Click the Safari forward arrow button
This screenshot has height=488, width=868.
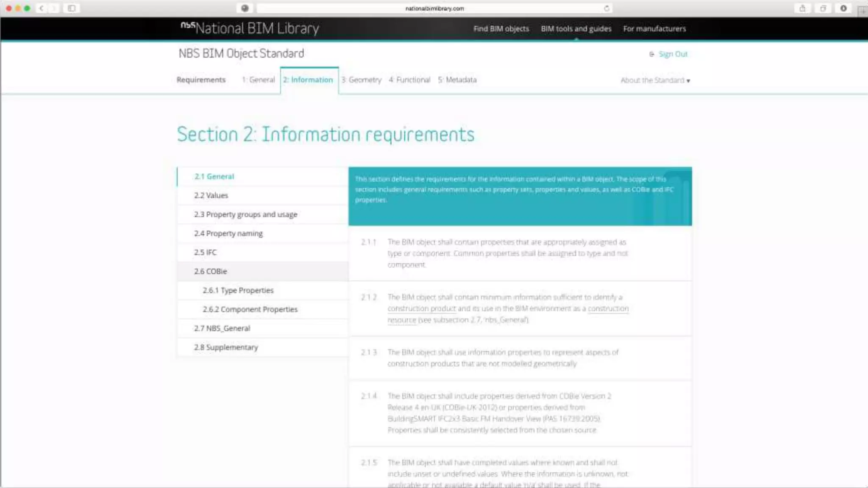coord(54,8)
